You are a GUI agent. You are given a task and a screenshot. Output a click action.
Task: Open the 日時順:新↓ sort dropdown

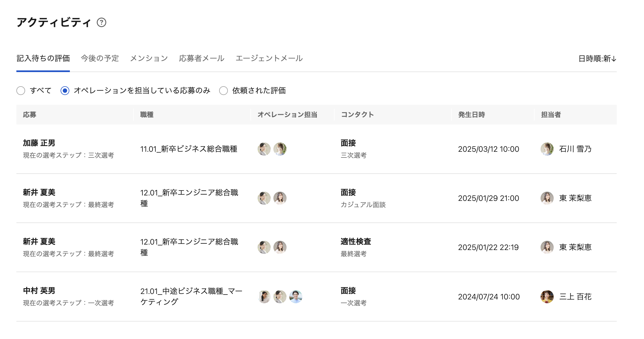(x=597, y=59)
